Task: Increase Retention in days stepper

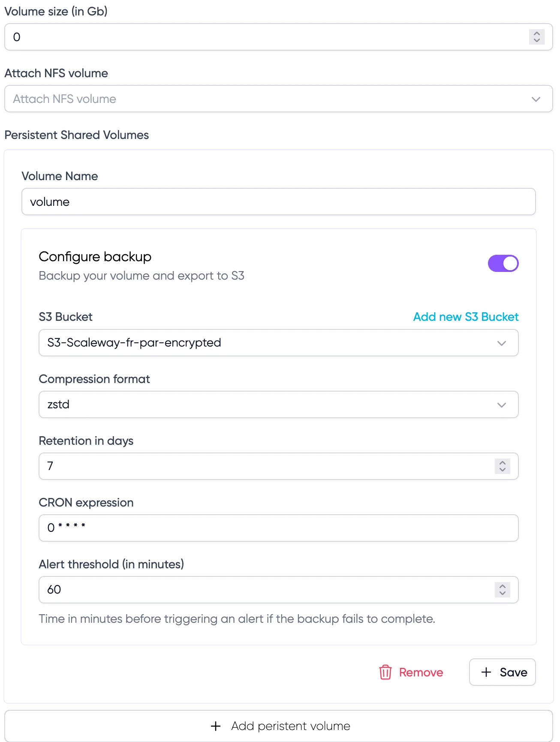Action: 503,463
